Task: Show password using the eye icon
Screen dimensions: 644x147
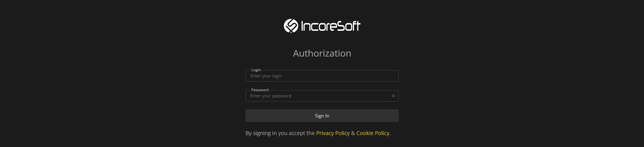Action: (393, 96)
